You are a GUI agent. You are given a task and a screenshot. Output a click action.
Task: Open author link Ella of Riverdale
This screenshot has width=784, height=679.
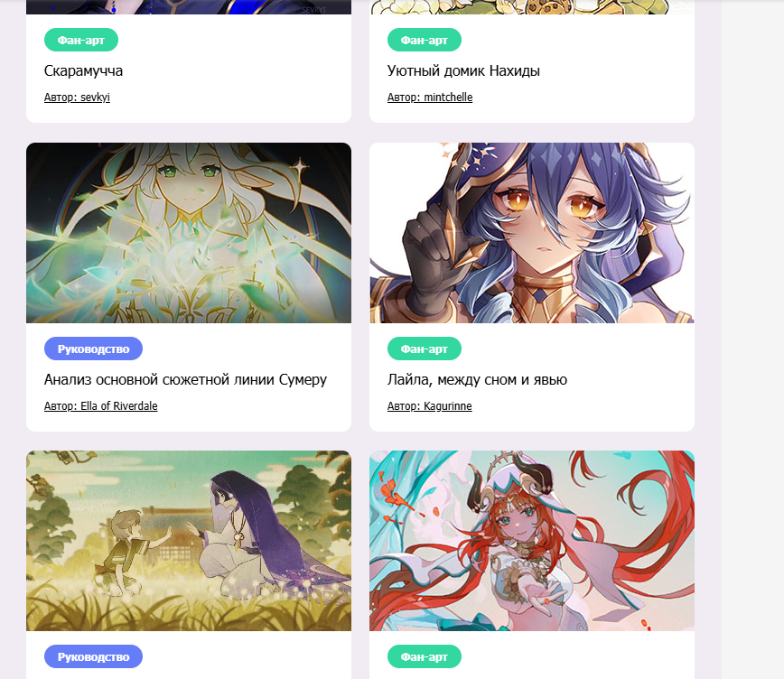pyautogui.click(x=100, y=406)
